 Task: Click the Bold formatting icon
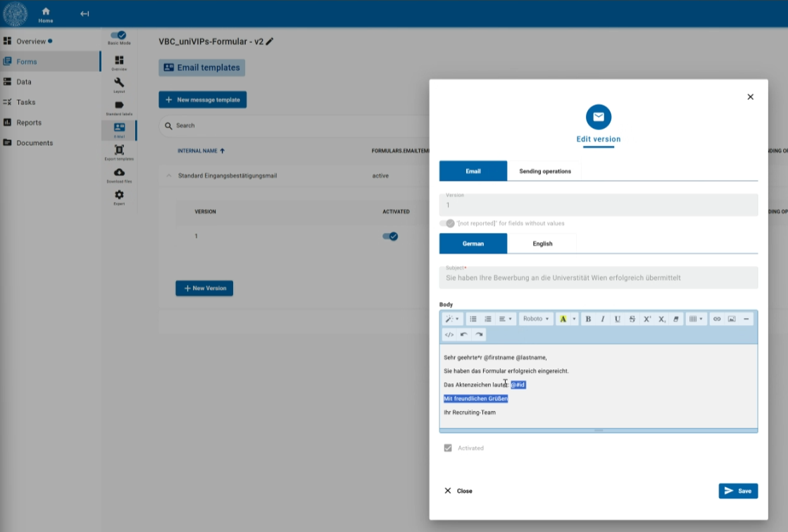pos(588,319)
